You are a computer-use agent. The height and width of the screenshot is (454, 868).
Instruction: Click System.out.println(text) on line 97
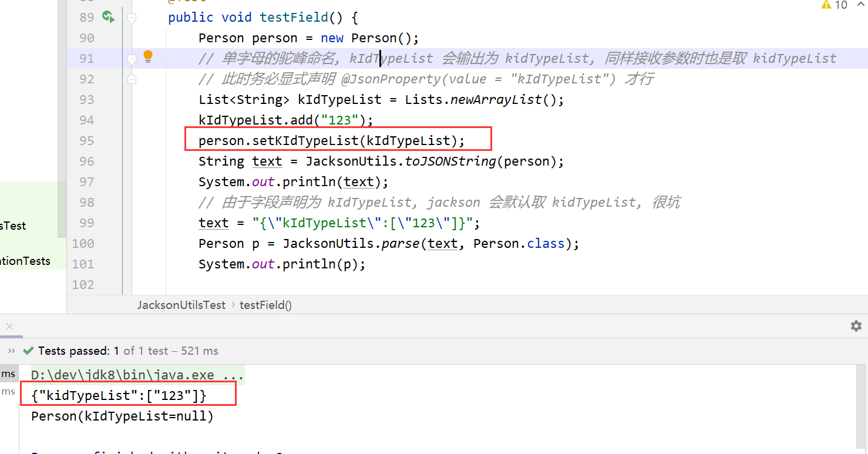click(294, 181)
